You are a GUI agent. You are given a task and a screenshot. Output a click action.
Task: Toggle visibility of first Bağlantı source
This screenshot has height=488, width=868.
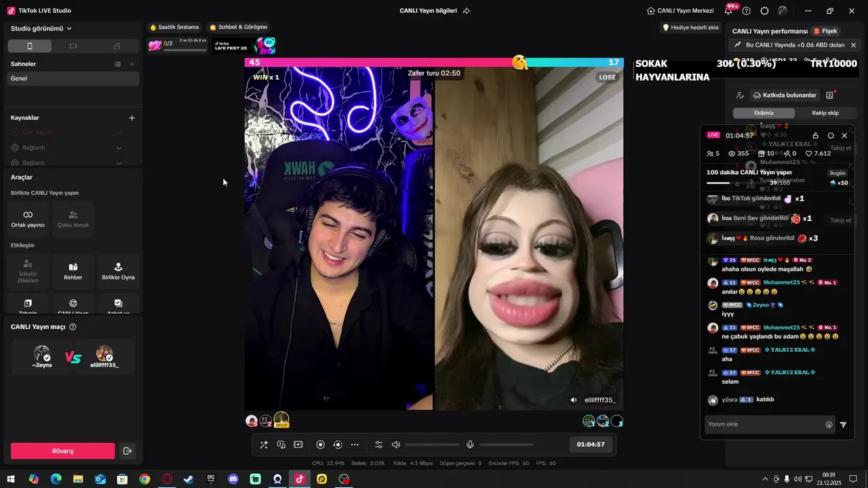click(119, 148)
